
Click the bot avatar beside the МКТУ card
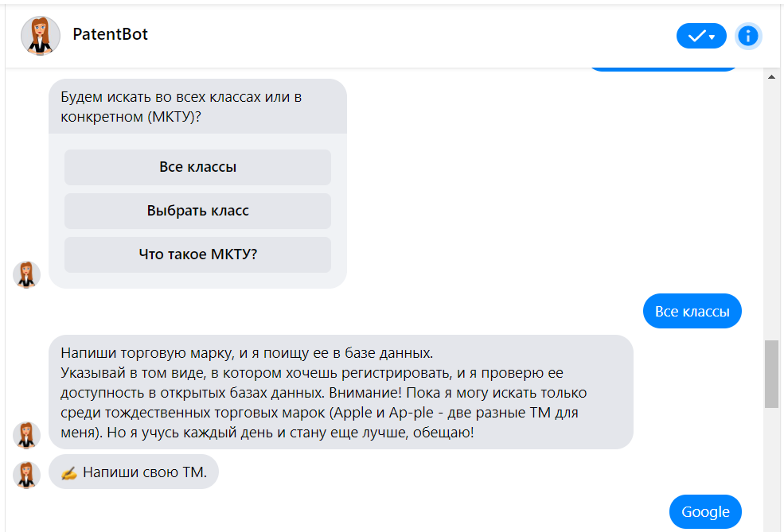click(27, 274)
